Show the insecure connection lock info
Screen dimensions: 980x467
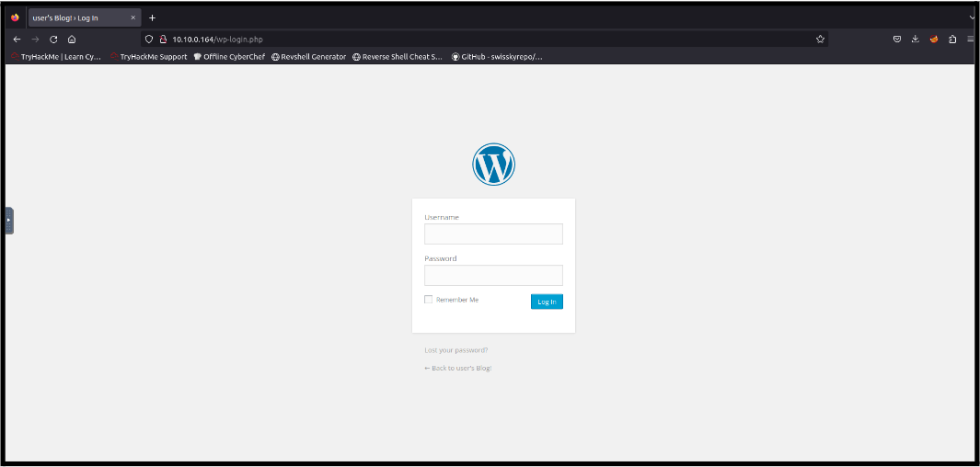click(162, 40)
